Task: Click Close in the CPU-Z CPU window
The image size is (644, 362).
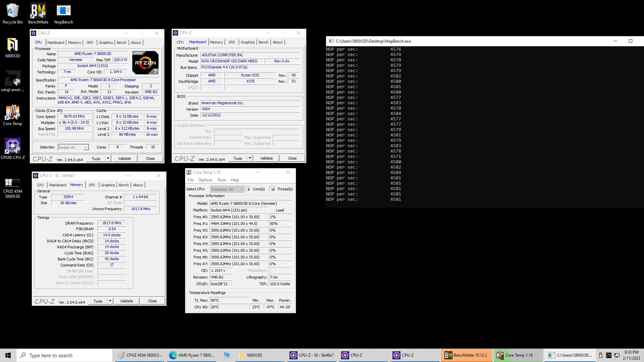Action: [x=150, y=159]
